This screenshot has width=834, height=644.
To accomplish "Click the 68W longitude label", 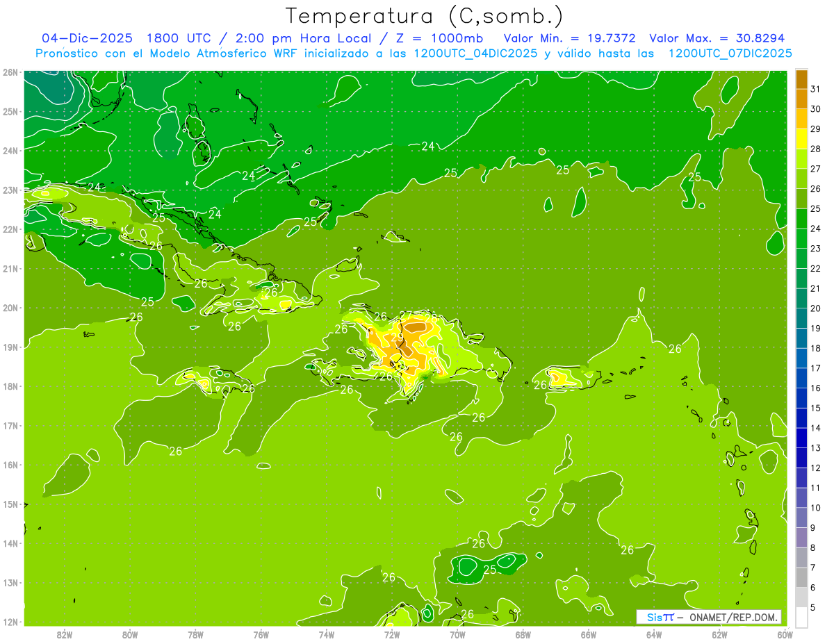I will pyautogui.click(x=523, y=634).
